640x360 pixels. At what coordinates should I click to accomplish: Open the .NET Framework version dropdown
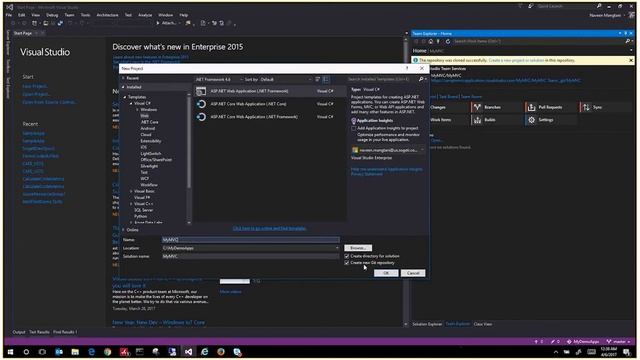(218, 80)
